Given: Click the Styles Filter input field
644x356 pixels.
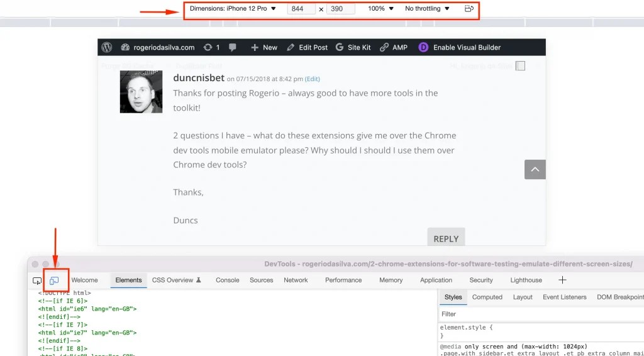Looking at the screenshot, I should (541, 314).
